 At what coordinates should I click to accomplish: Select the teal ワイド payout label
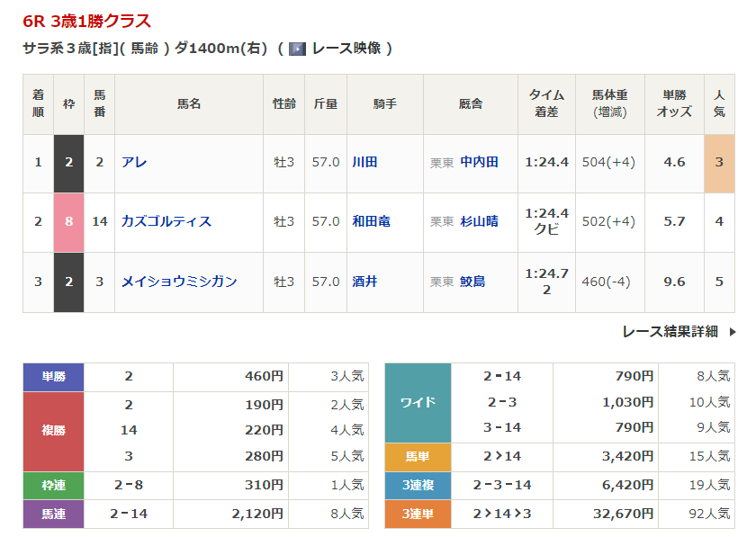coord(418,401)
